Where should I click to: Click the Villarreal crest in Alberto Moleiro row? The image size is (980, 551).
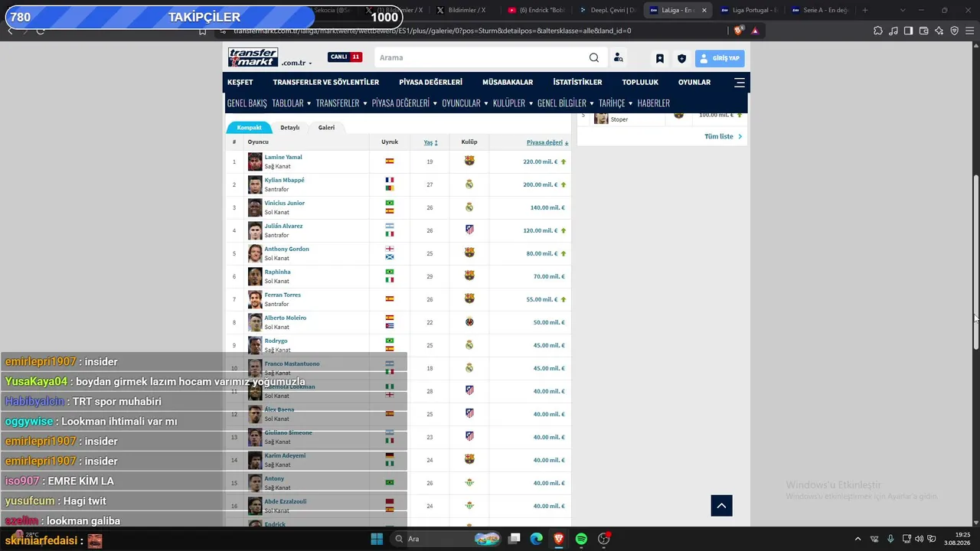[x=469, y=321]
